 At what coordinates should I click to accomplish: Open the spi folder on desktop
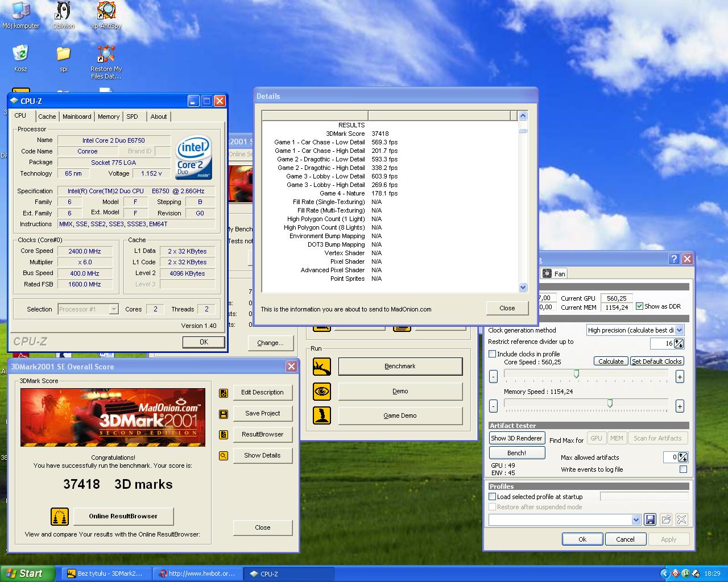[x=63, y=59]
